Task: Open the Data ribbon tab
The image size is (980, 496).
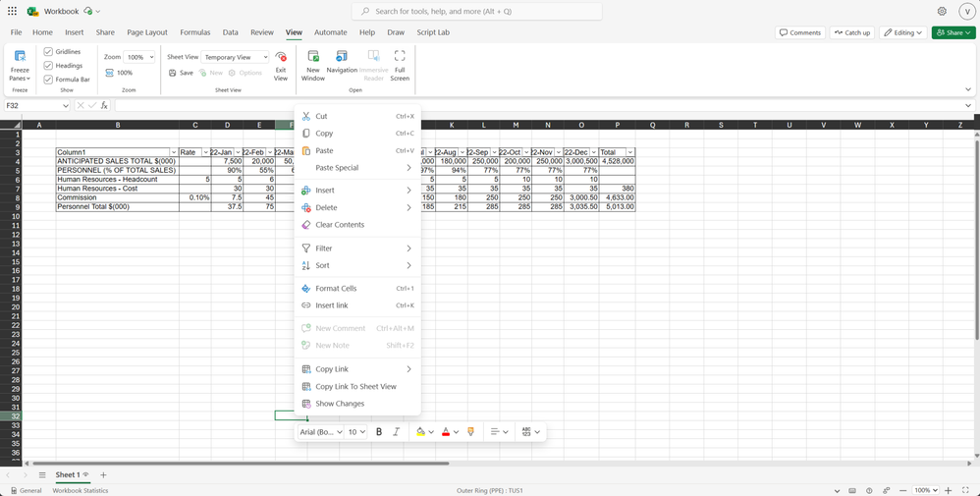Action: pyautogui.click(x=230, y=32)
